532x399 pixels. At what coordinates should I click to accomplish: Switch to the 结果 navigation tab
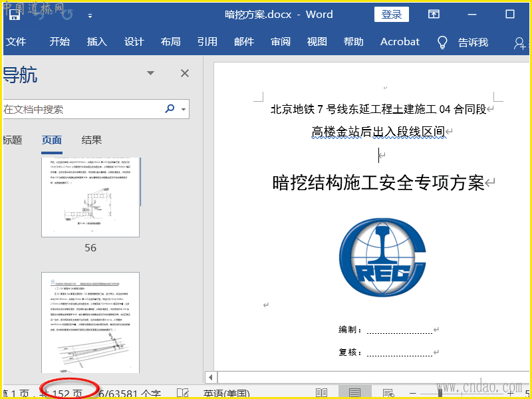click(x=92, y=140)
